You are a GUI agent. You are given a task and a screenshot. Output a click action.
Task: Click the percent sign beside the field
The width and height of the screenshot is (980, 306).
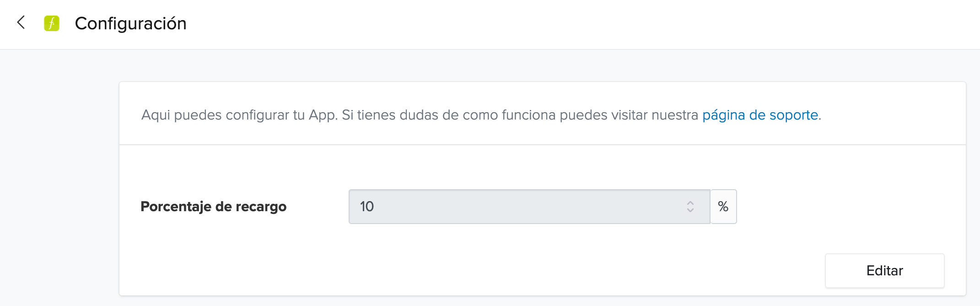click(723, 207)
